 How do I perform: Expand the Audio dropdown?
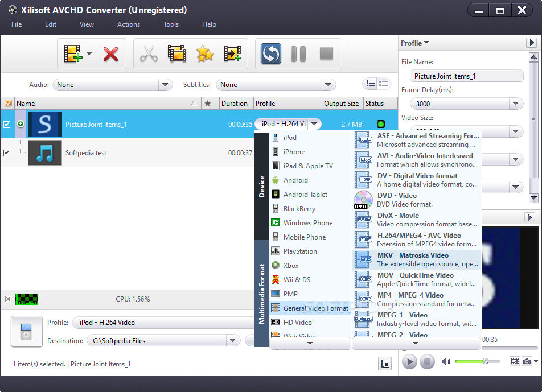(x=165, y=85)
